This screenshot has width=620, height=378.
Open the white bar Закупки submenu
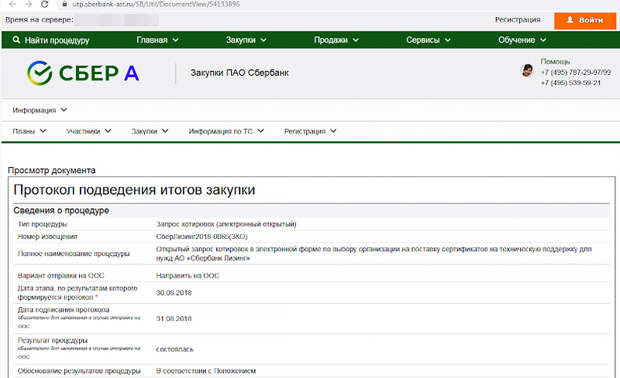tap(150, 131)
